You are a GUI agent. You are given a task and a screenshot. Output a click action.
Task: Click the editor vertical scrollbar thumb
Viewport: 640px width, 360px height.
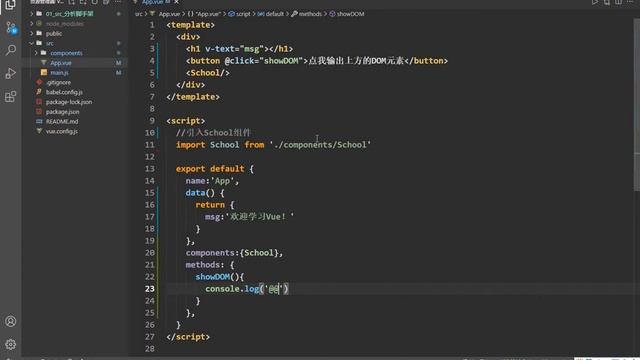click(x=637, y=105)
